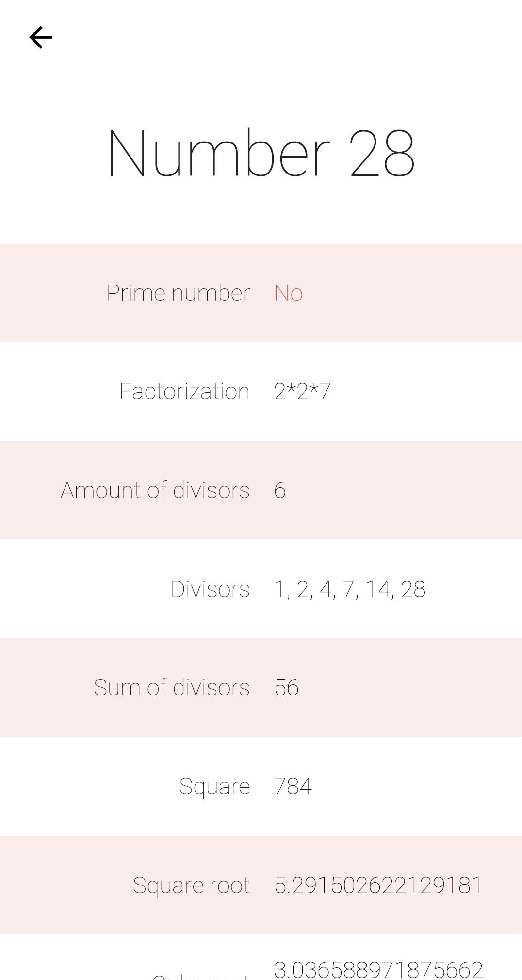Tap the back arrow icon
The height and width of the screenshot is (980, 522).
pyautogui.click(x=41, y=37)
